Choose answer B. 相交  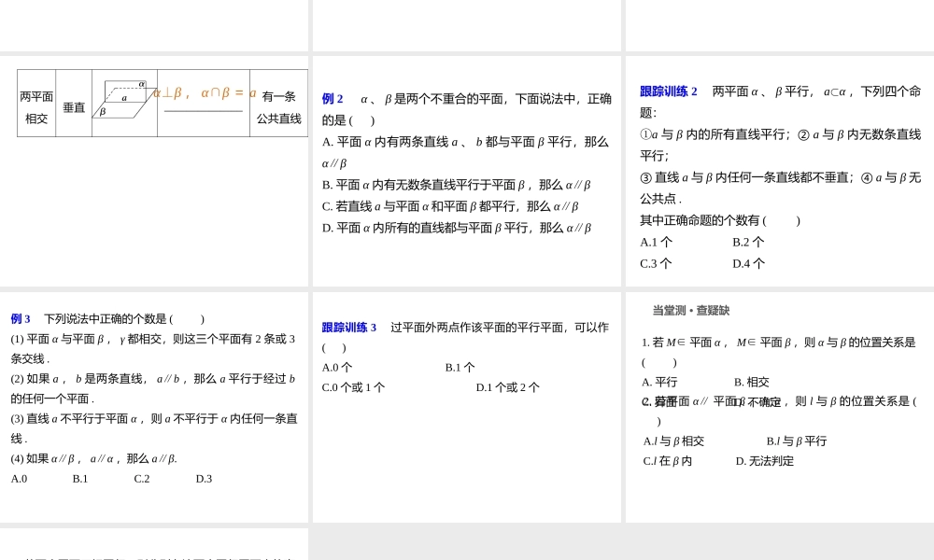point(752,382)
